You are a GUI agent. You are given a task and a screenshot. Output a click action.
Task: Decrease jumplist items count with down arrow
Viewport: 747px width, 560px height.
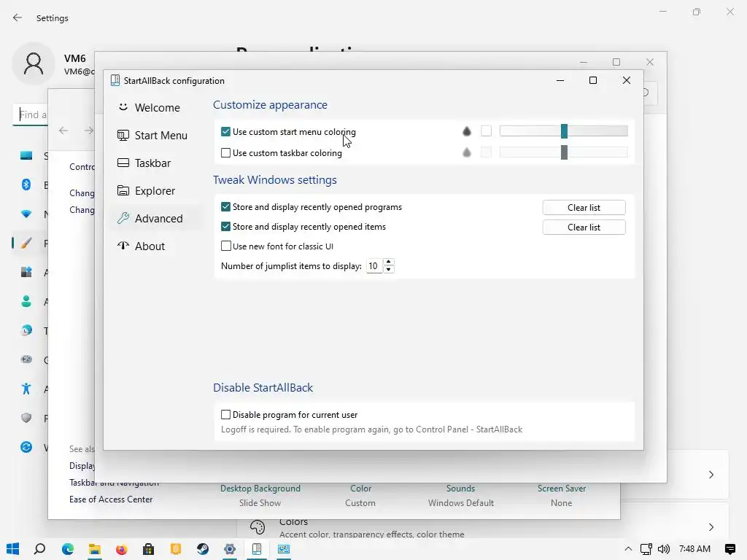(x=389, y=270)
